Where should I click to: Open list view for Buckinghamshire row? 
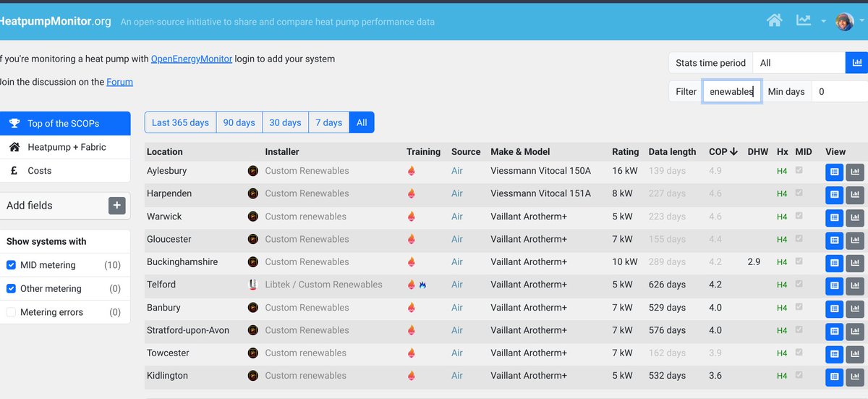click(x=834, y=263)
